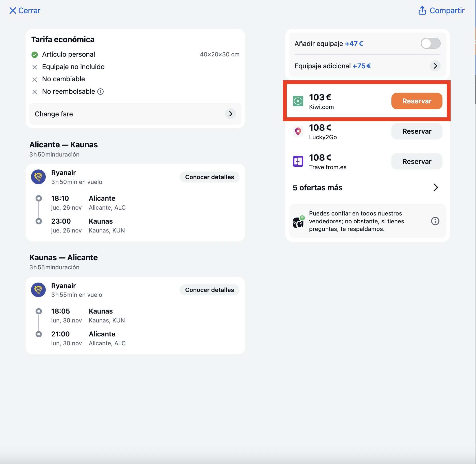Image resolution: width=476 pixels, height=464 pixels.
Task: Expand Equipaje adicional +75 € chevron
Action: [x=435, y=66]
